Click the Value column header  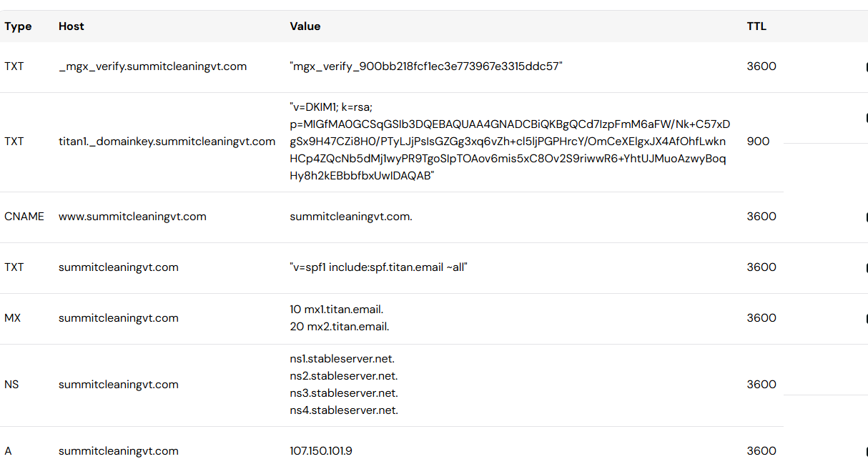click(305, 26)
